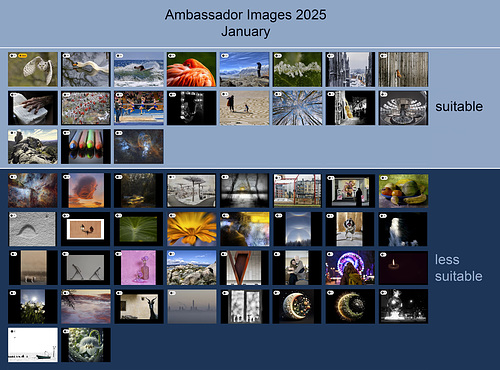View the upward radial treetops photo
This screenshot has height=370, width=500.
click(x=297, y=108)
